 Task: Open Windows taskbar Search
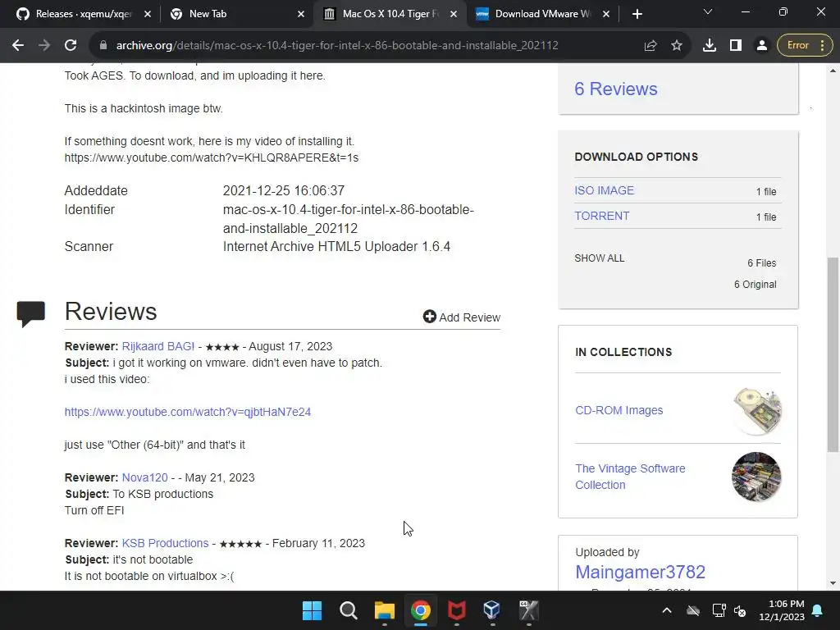[348, 610]
